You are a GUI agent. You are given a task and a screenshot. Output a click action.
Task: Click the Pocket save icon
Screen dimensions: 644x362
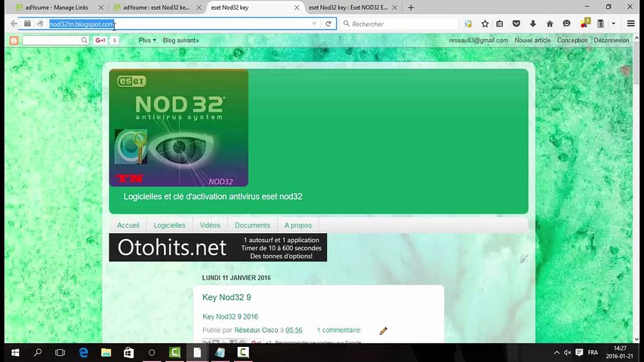516,24
